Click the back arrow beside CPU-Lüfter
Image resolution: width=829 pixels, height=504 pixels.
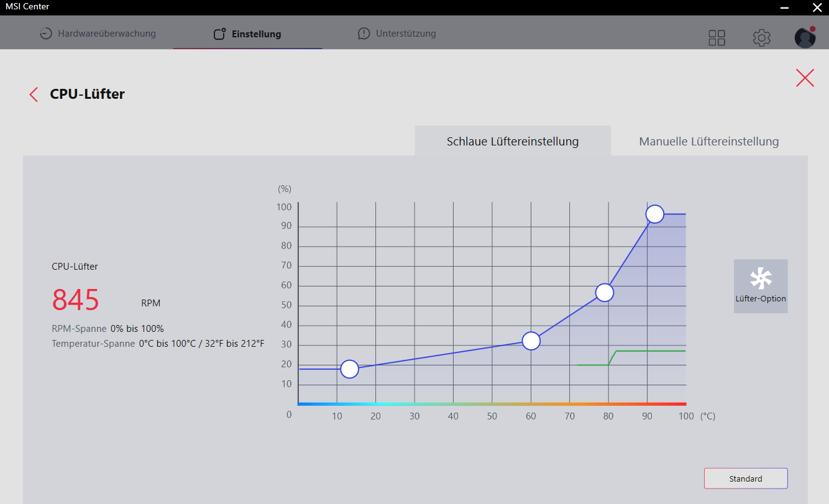point(33,94)
